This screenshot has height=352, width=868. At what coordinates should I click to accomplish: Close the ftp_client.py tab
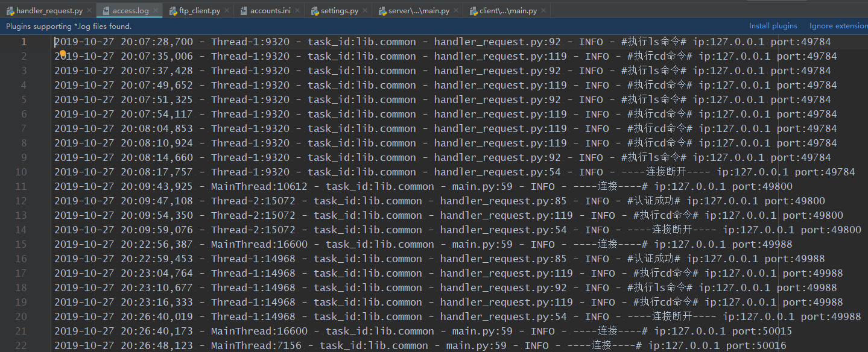(227, 11)
